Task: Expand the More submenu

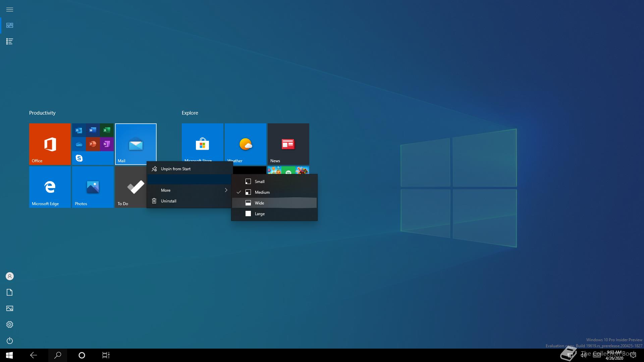Action: (x=190, y=190)
